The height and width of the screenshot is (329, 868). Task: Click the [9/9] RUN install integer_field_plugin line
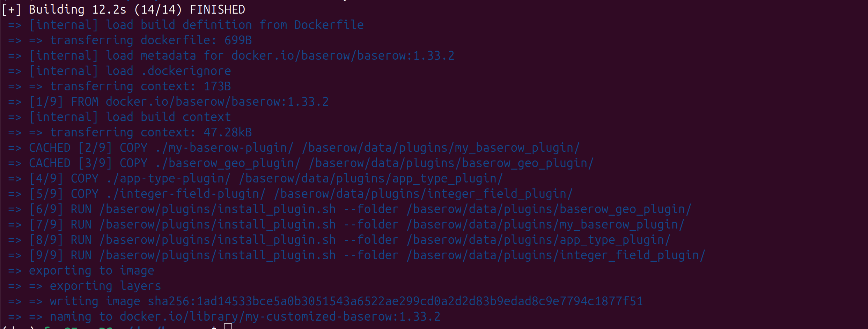tap(357, 255)
